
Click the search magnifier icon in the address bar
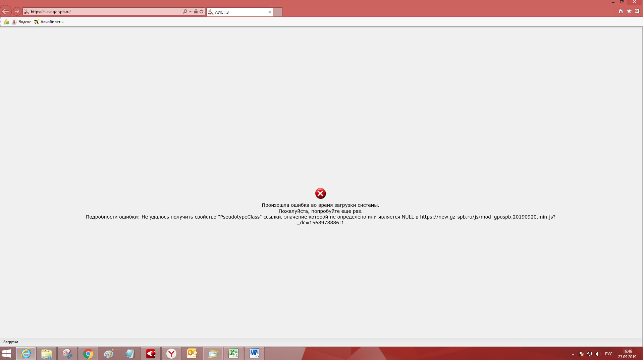coord(185,11)
